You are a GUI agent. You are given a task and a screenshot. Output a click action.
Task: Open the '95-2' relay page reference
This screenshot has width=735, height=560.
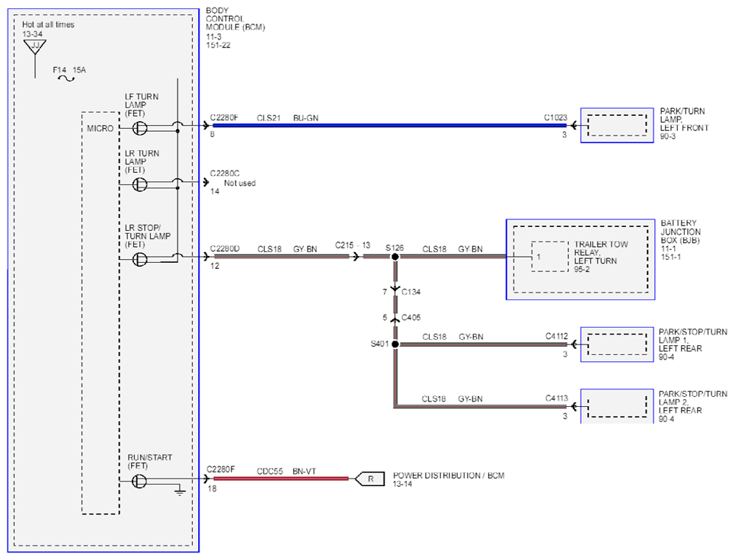582,270
